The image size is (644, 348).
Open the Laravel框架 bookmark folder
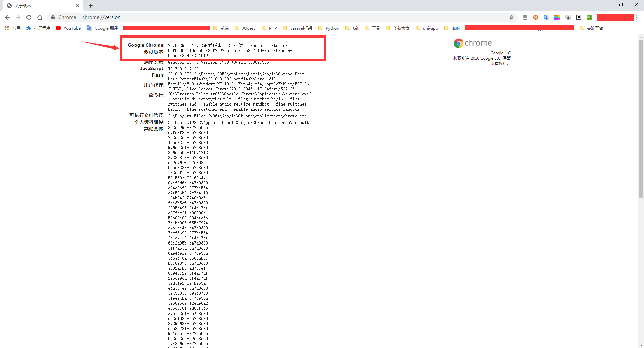click(x=298, y=28)
